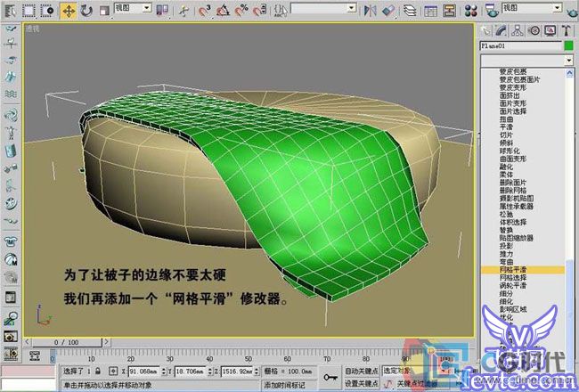Open the Material Editor icon
579x392 pixels.
coord(471,11)
